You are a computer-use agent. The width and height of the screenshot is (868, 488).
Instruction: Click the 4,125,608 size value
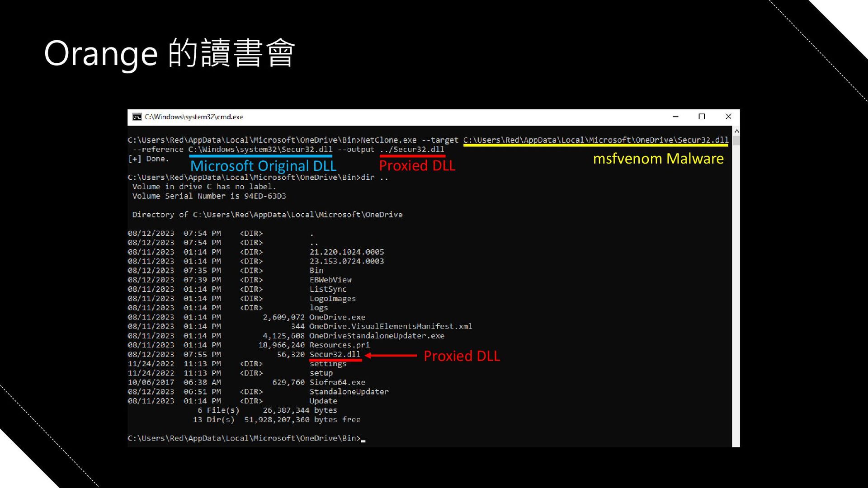(284, 336)
